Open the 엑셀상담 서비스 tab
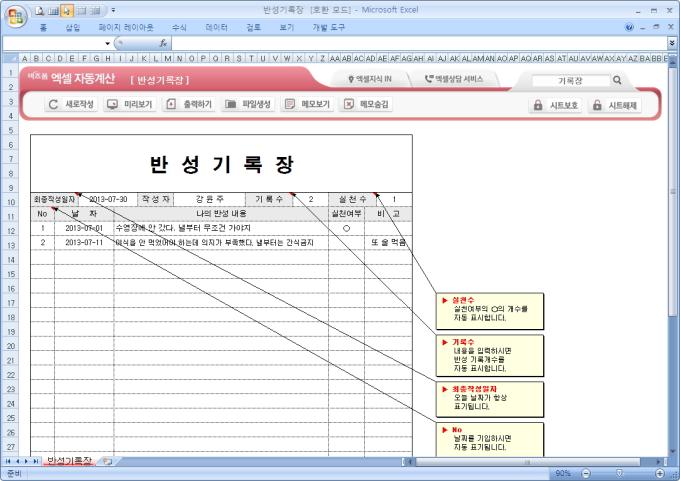680x481 pixels. click(x=454, y=79)
